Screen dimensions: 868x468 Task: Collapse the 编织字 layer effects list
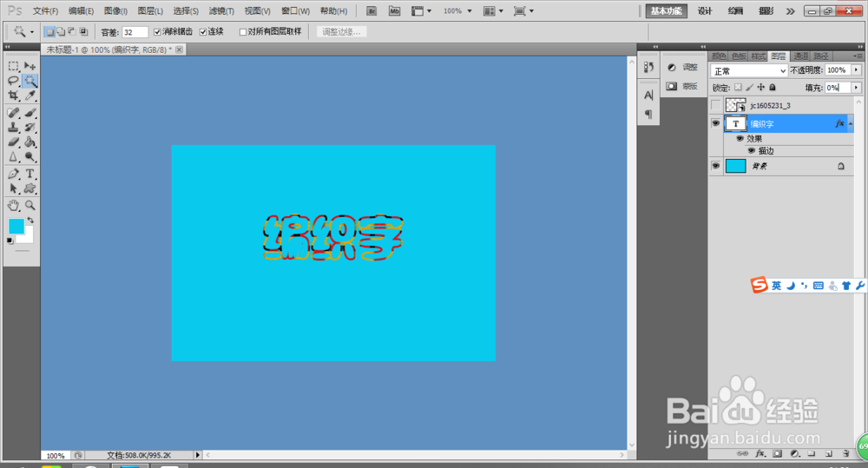[851, 123]
